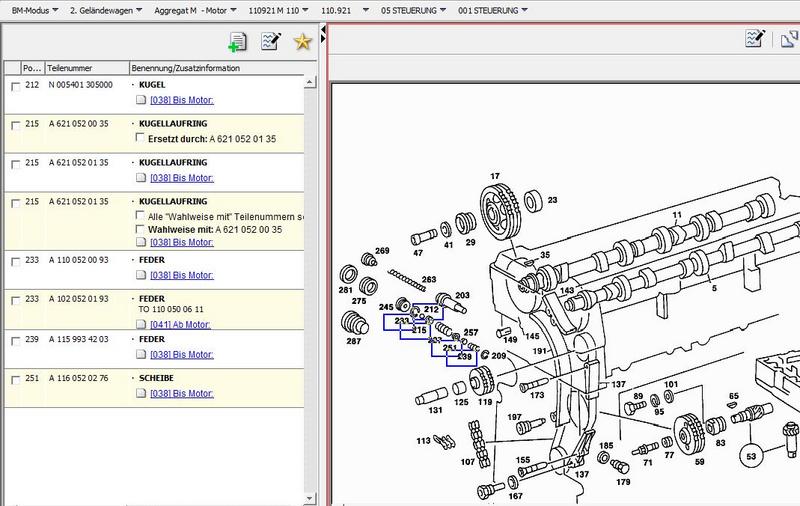
Task: Open the '2. Geländewagen' dropdown
Action: pos(105,9)
